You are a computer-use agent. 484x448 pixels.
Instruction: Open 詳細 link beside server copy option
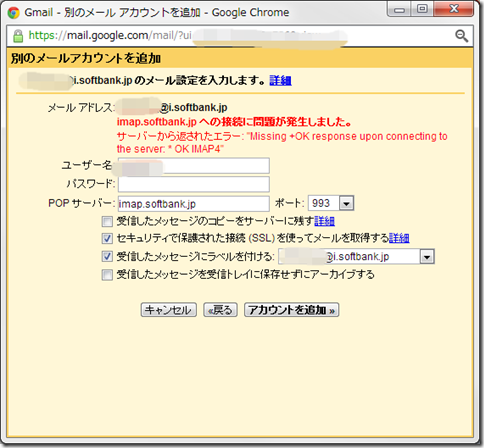(324, 221)
